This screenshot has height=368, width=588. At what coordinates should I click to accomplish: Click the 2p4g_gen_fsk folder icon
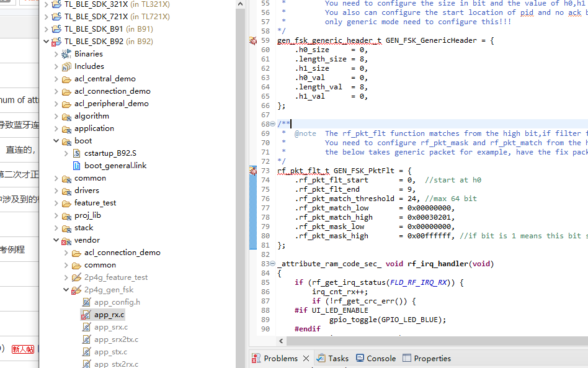[76, 290]
